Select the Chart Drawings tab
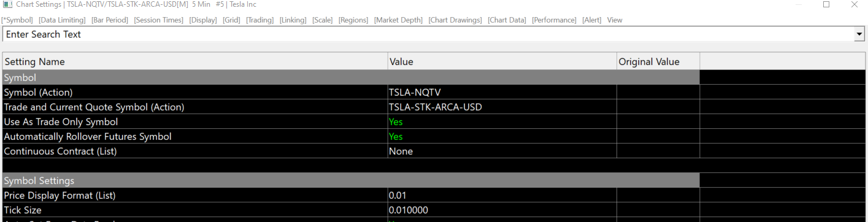Viewport: 868px width, 222px height. coord(455,20)
